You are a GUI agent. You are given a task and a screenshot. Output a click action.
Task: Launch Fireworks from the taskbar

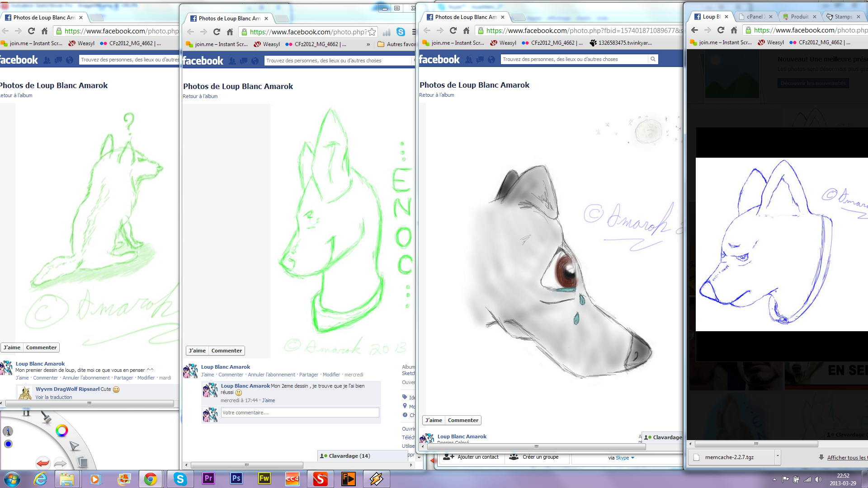pyautogui.click(x=264, y=479)
